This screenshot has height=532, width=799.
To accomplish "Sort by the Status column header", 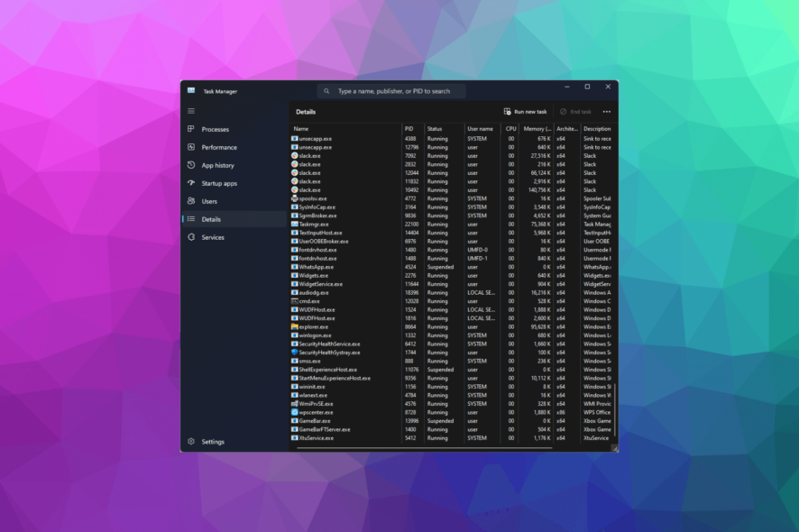I will coord(444,129).
